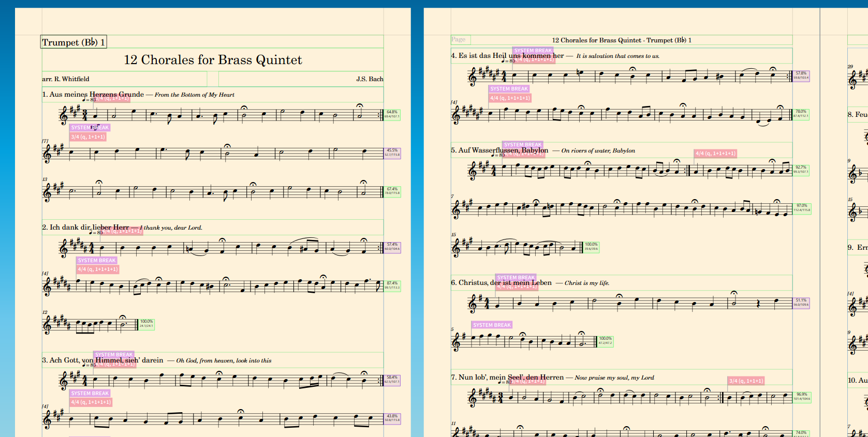Click subtitle 'Now praise my soul, my Lord'

pos(614,378)
